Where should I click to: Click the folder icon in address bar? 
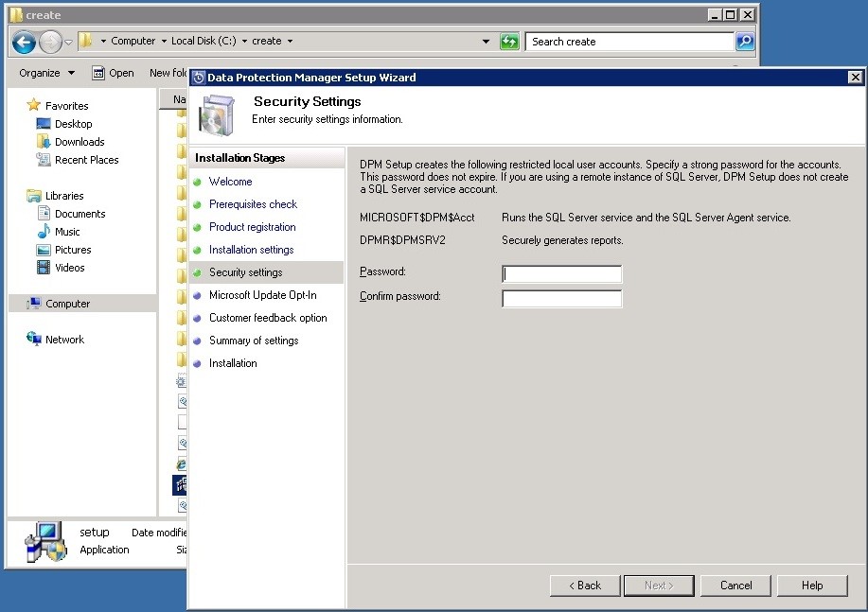pos(85,41)
